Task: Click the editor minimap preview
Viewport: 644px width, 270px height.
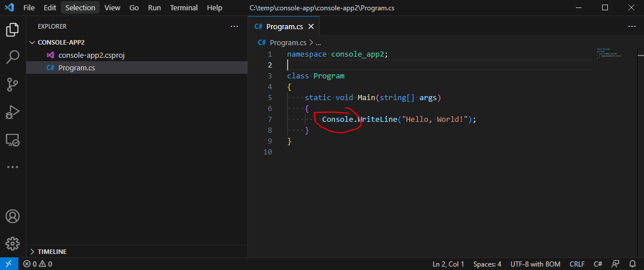Action: pos(610,54)
